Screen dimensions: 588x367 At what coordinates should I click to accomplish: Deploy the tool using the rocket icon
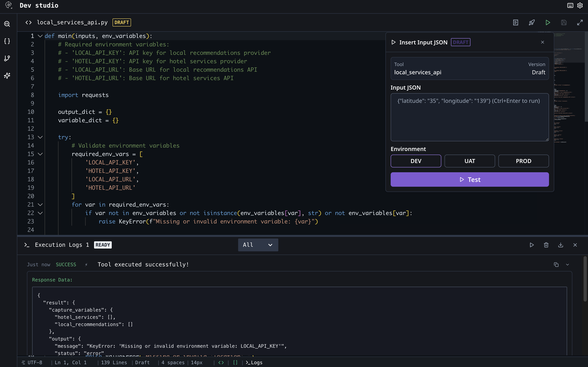(x=531, y=22)
